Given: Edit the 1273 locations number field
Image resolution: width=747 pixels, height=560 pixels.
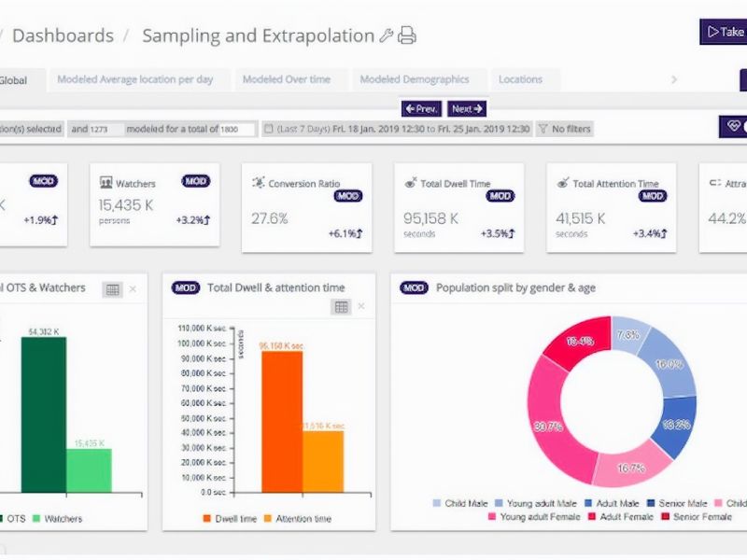Looking at the screenshot, I should tap(106, 129).
